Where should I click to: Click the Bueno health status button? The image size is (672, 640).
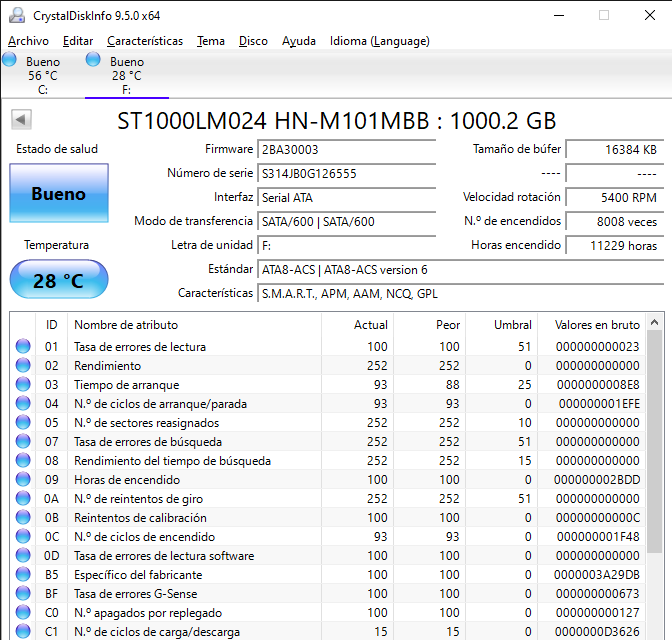(58, 194)
